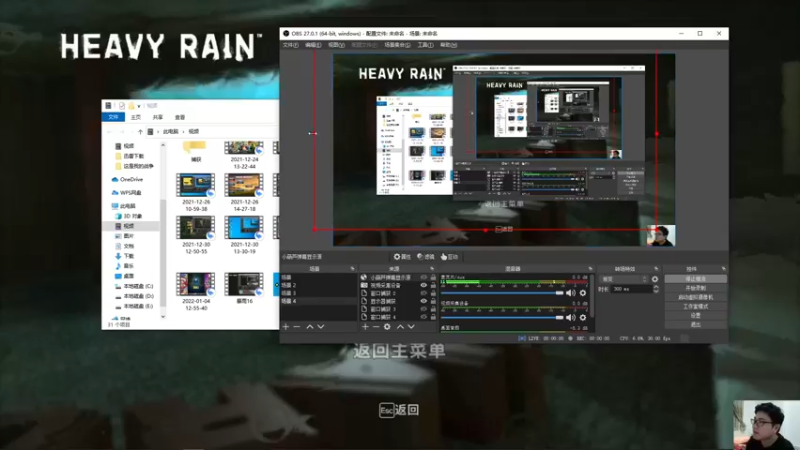Click the 启动虚拟摄像机 button
Screen dimensions: 800x450
tap(695, 297)
